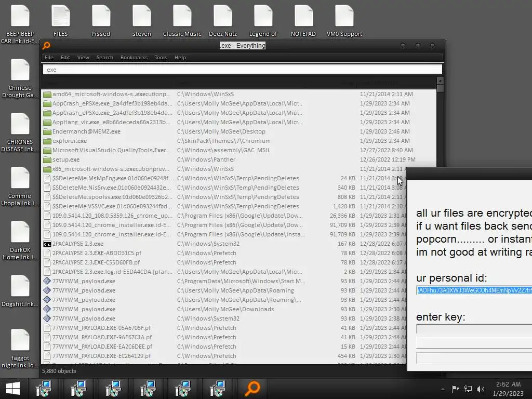Screen dimensions: 532x399
Task: Open the File menu
Action: (49, 57)
